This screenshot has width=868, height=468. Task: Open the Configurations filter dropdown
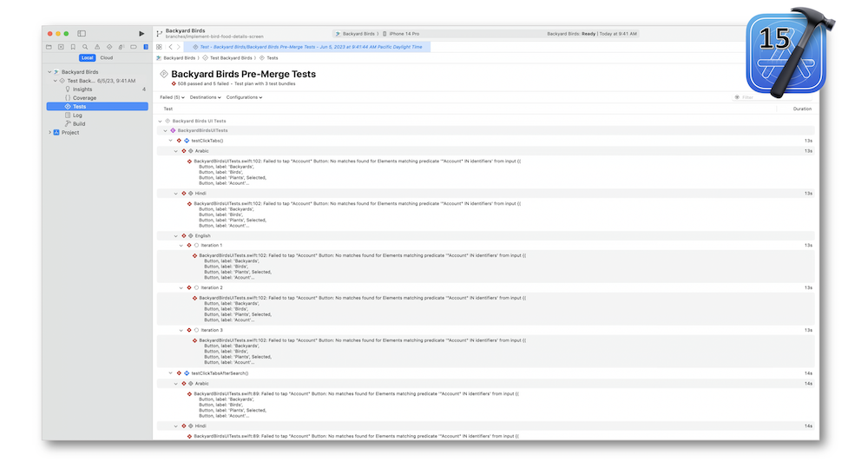pos(244,97)
